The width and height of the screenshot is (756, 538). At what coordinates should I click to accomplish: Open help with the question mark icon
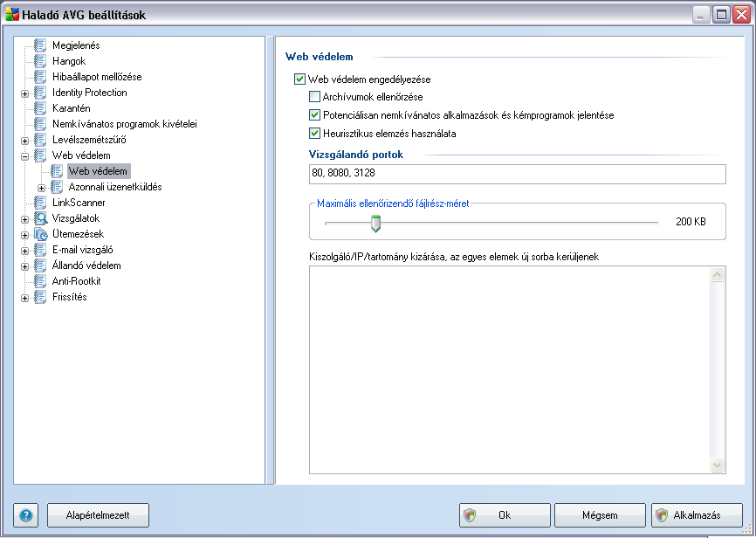(25, 515)
